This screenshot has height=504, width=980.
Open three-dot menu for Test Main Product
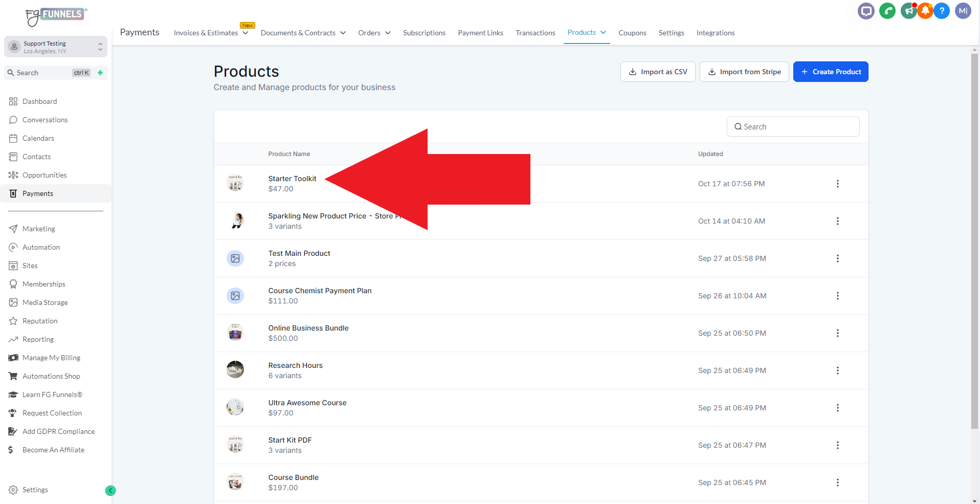[x=838, y=258]
